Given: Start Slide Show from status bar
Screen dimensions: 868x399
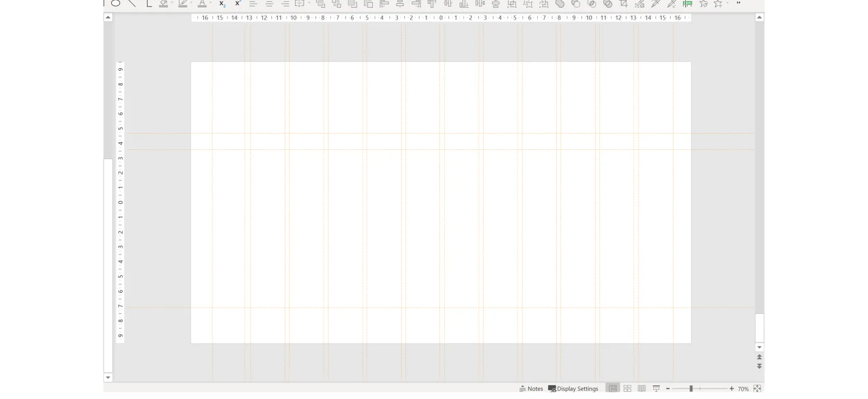Looking at the screenshot, I should (x=656, y=389).
